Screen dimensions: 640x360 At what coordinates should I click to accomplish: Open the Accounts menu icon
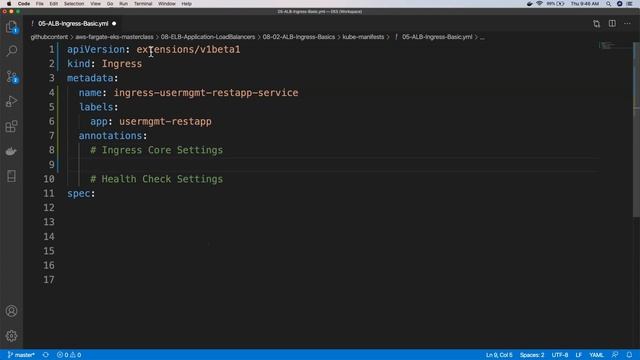11,311
